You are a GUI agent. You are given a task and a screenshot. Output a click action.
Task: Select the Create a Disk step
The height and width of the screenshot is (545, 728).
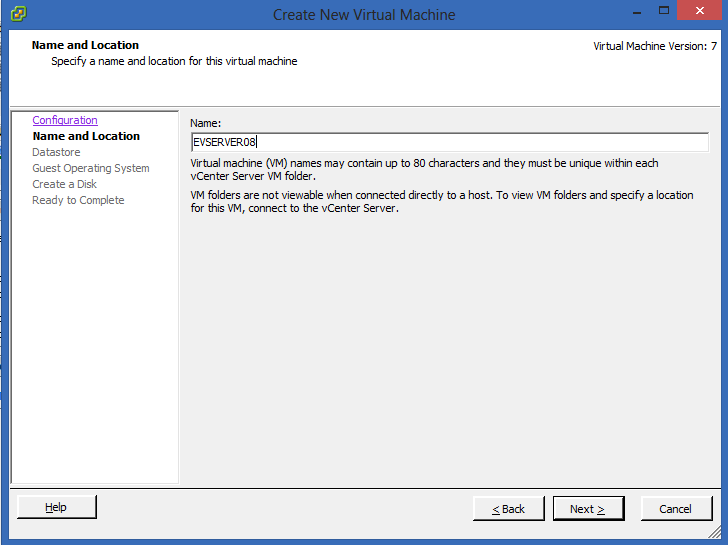pyautogui.click(x=65, y=184)
